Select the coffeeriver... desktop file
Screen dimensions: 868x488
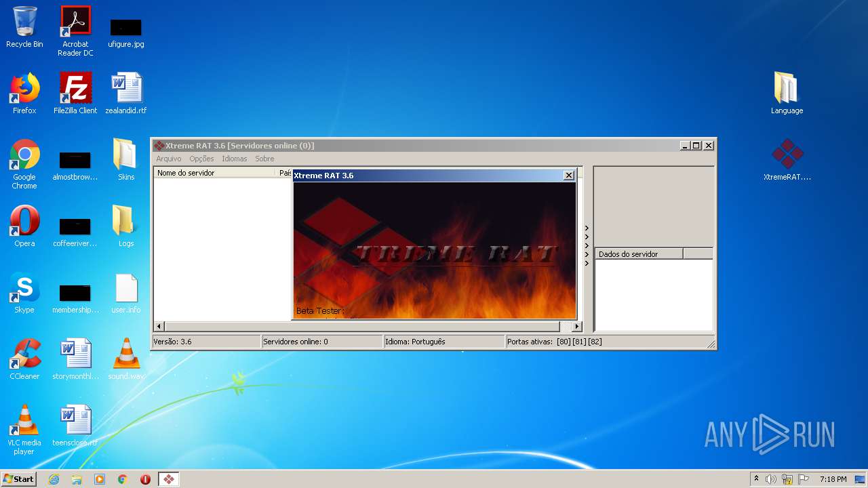tap(75, 232)
